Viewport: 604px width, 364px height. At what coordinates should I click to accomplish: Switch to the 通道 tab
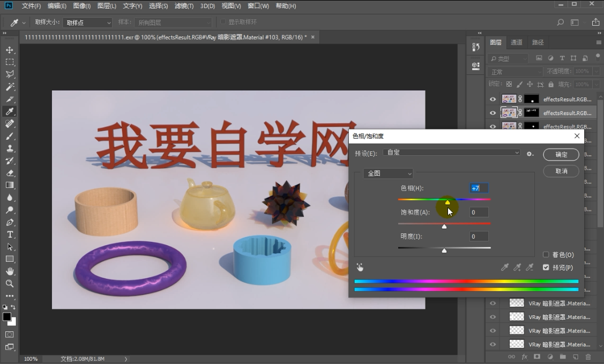click(x=516, y=42)
